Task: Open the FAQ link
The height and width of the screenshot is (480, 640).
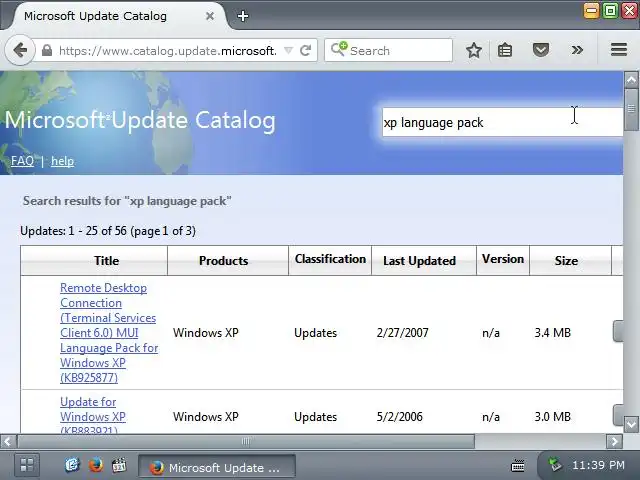Action: tap(22, 161)
